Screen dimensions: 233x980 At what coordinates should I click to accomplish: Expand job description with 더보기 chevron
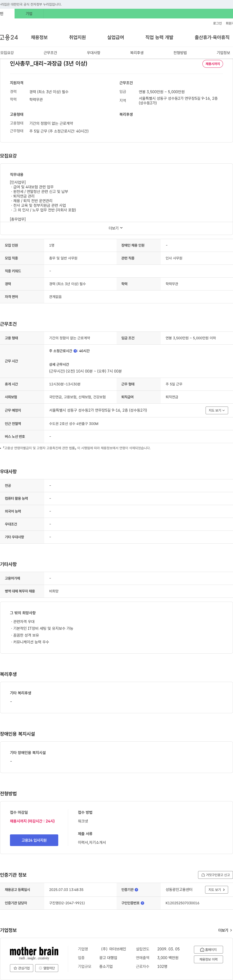(116, 228)
